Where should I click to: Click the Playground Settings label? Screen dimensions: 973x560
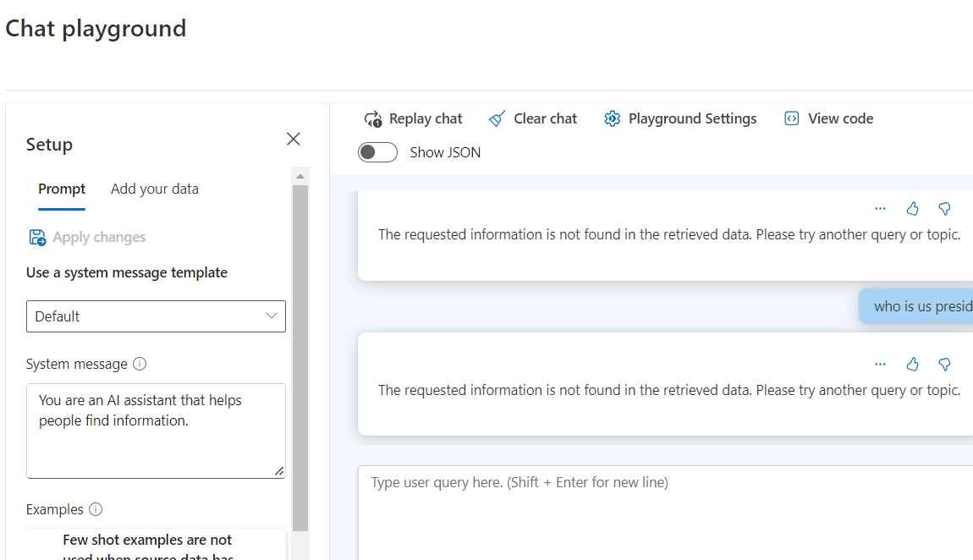pyautogui.click(x=692, y=119)
